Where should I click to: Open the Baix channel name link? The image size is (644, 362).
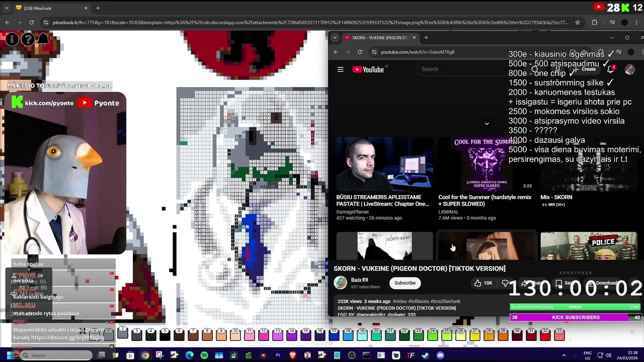point(357,280)
